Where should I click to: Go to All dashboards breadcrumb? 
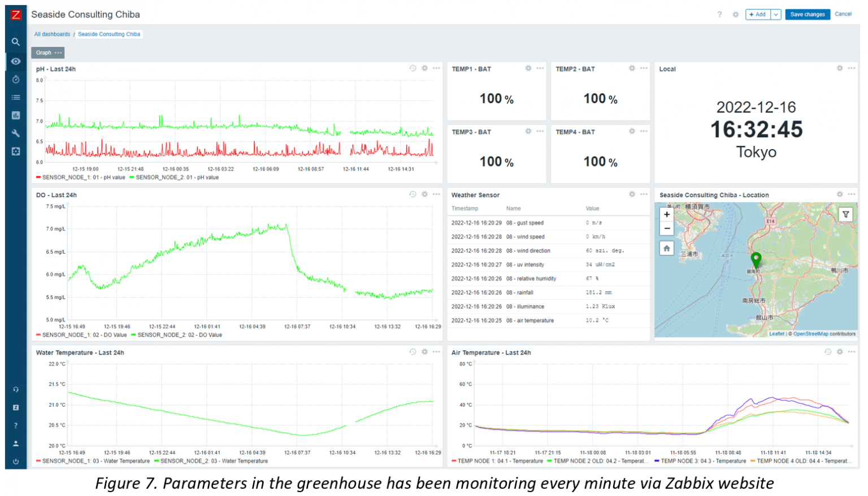click(52, 34)
